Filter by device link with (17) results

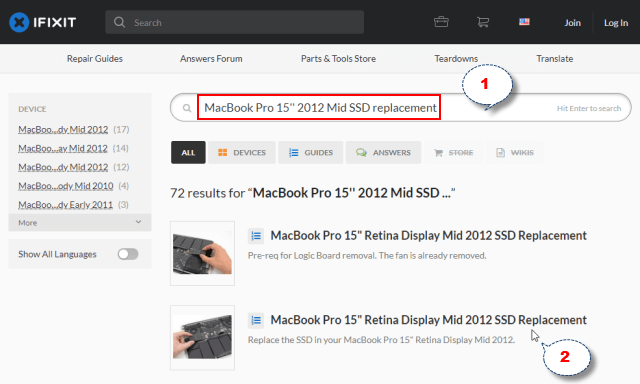tap(63, 129)
